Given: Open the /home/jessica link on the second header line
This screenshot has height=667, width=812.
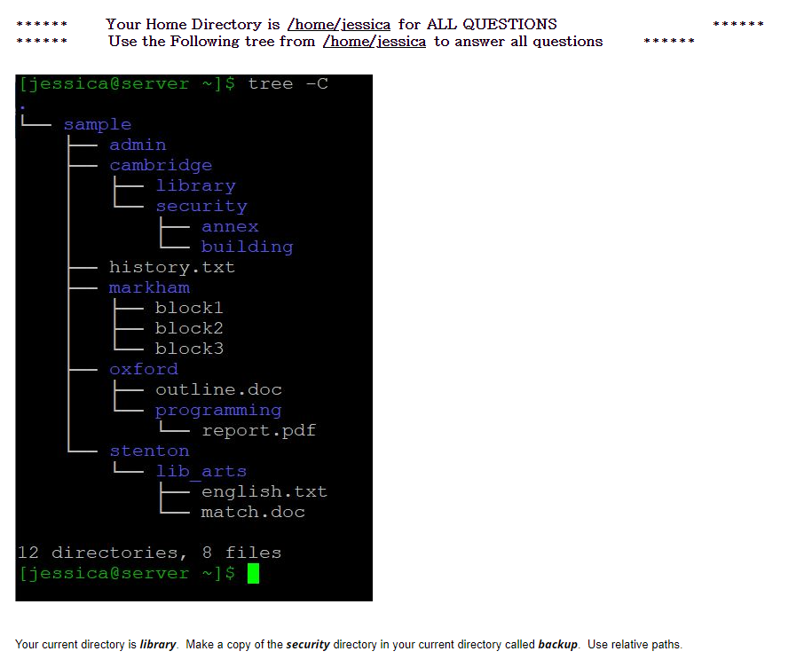Looking at the screenshot, I should click(374, 42).
